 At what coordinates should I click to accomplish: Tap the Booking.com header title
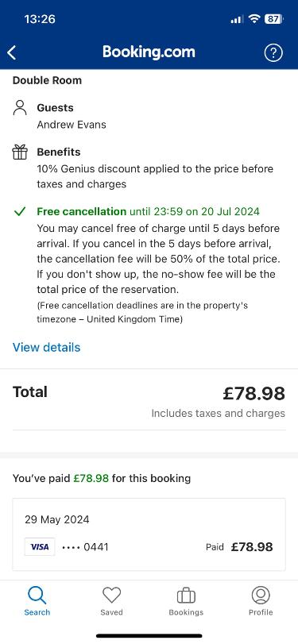(149, 52)
